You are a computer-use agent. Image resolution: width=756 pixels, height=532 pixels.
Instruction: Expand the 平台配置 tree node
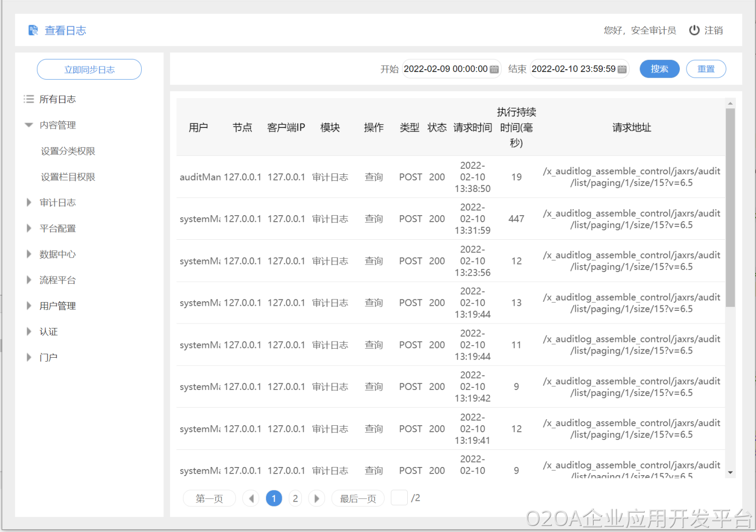pos(29,228)
